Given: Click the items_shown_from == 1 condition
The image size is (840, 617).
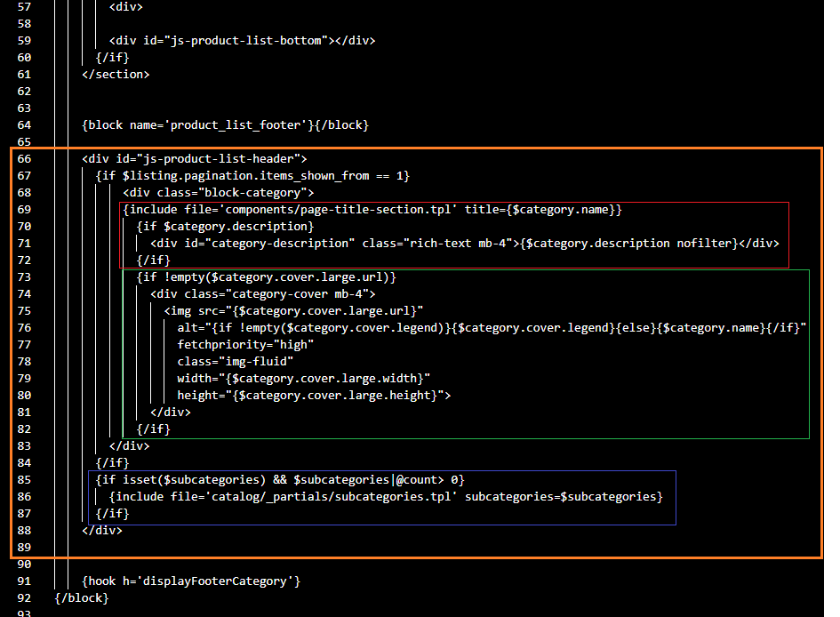Looking at the screenshot, I should point(252,176).
